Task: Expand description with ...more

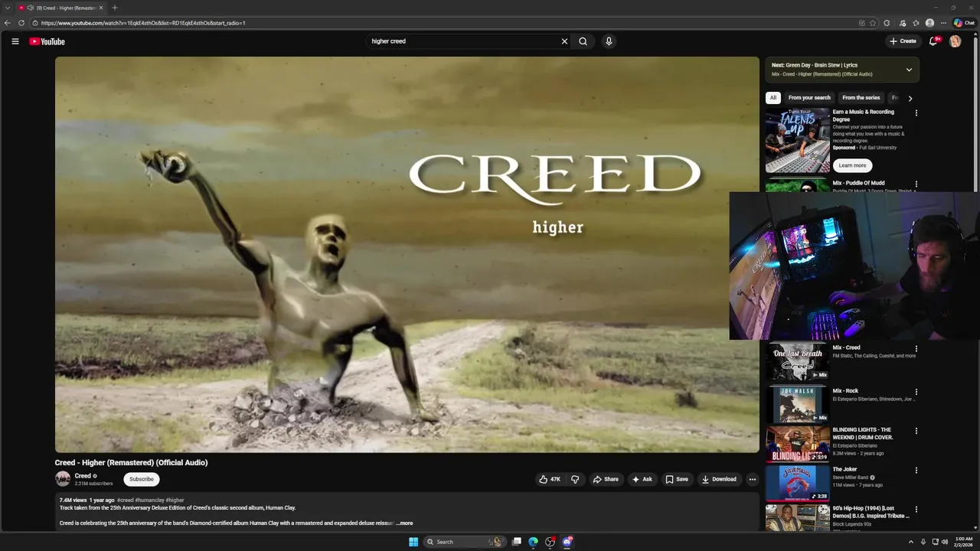Action: click(404, 523)
